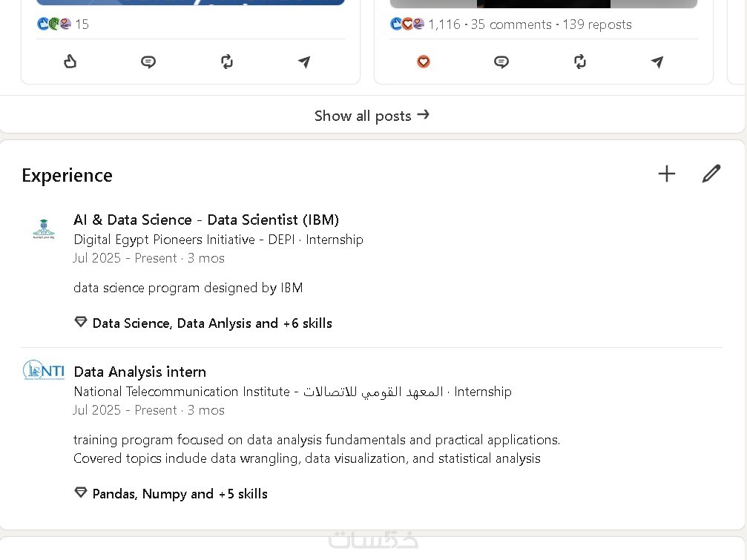The height and width of the screenshot is (560, 747).
Task: Send the right post via message
Action: [x=657, y=62]
